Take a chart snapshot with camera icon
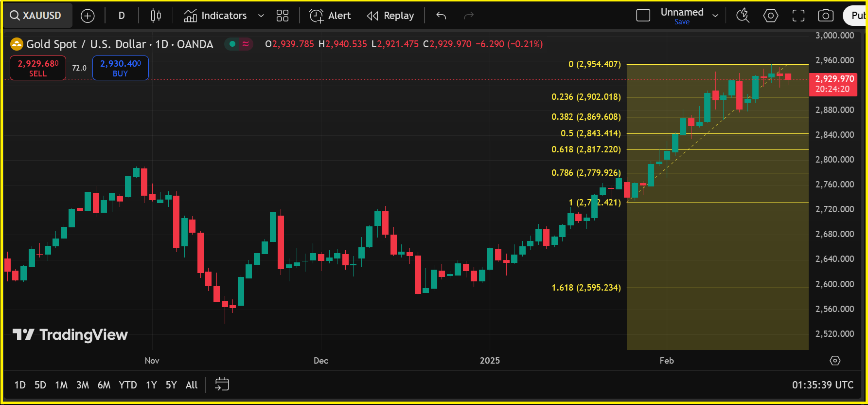Image resolution: width=868 pixels, height=405 pixels. 825,16
